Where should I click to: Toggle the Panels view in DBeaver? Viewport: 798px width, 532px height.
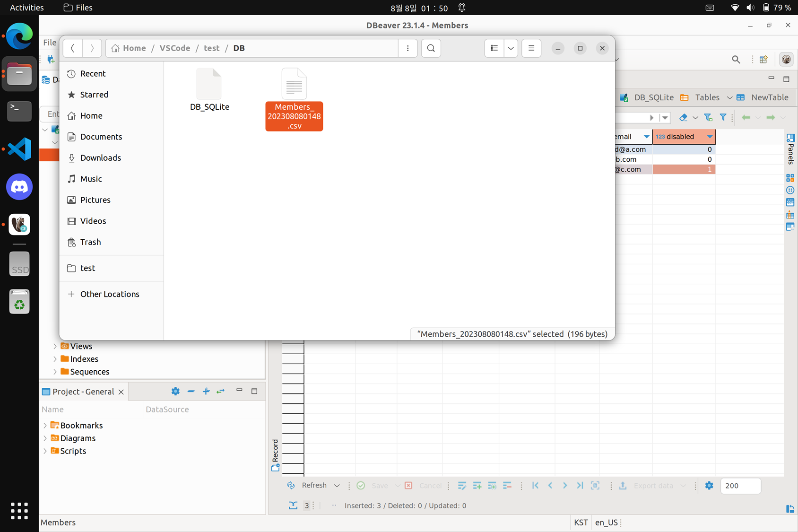pos(790,149)
